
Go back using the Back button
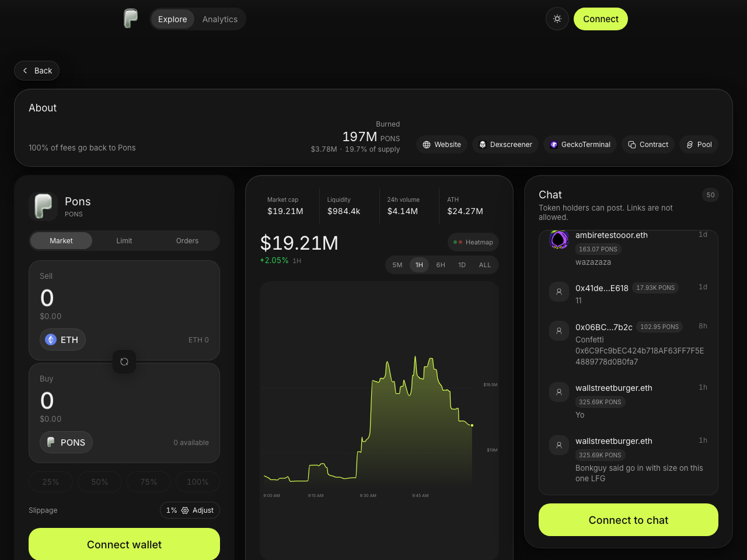(37, 71)
